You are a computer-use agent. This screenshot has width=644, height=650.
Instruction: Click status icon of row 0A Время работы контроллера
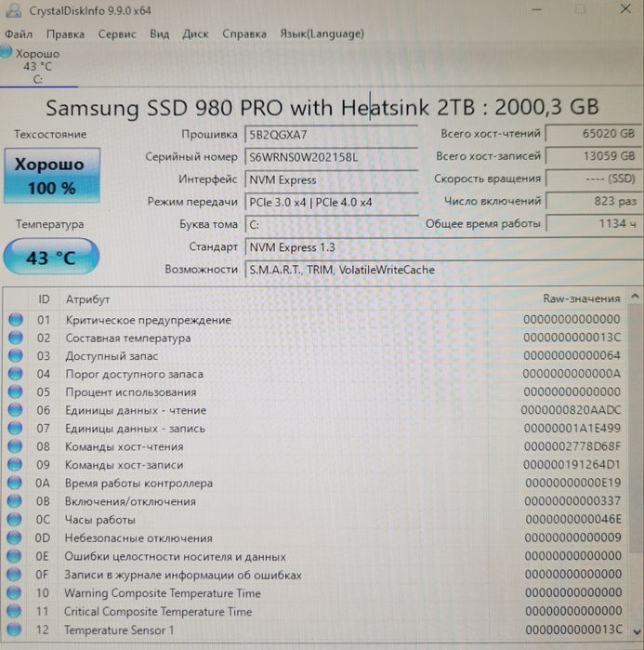click(x=15, y=483)
